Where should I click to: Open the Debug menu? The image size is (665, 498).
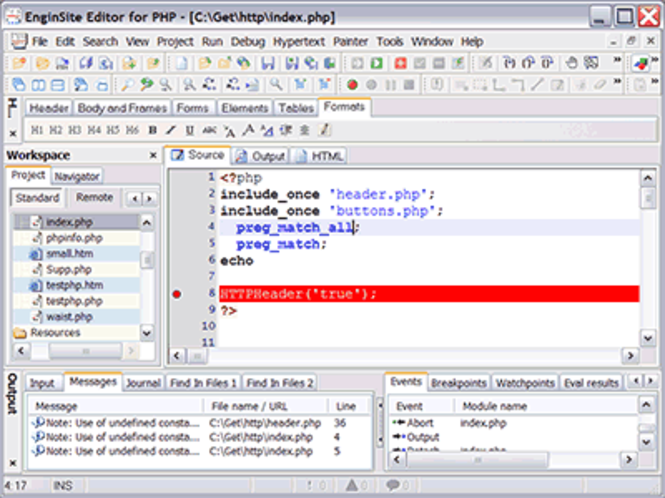(248, 42)
